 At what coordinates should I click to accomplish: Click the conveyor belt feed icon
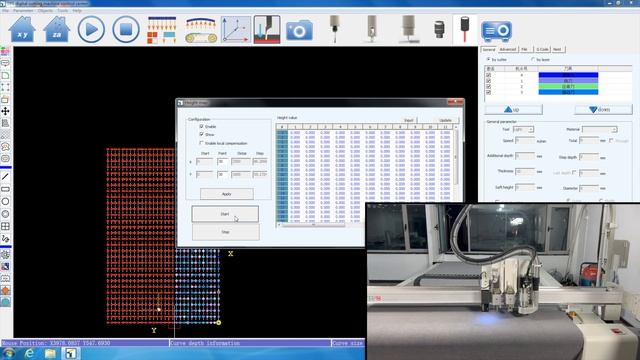click(201, 30)
